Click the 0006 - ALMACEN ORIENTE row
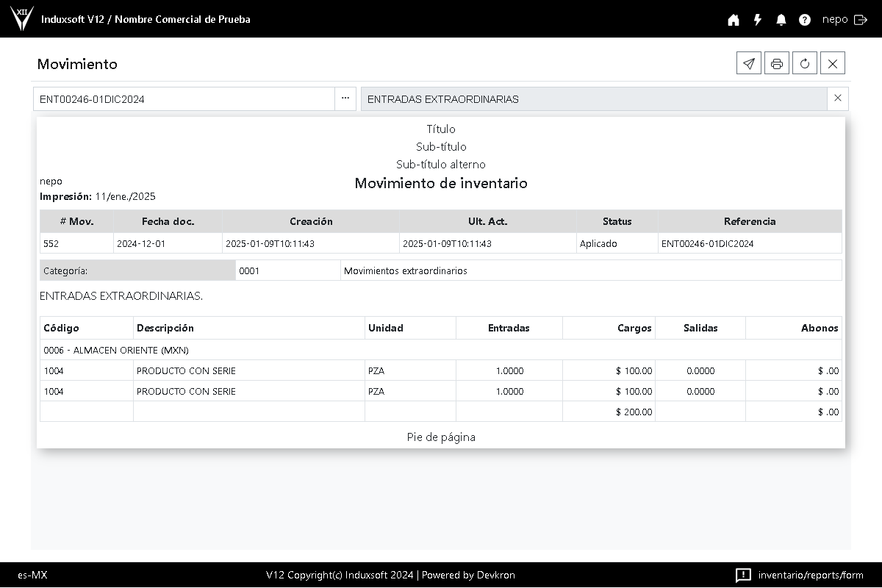Screen dimensions: 882x588 (116, 350)
